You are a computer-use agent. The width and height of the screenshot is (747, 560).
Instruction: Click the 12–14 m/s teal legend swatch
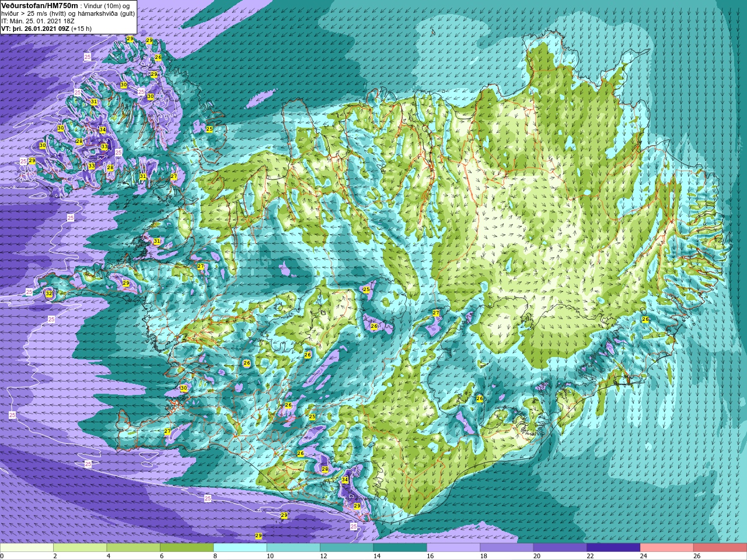pyautogui.click(x=347, y=548)
